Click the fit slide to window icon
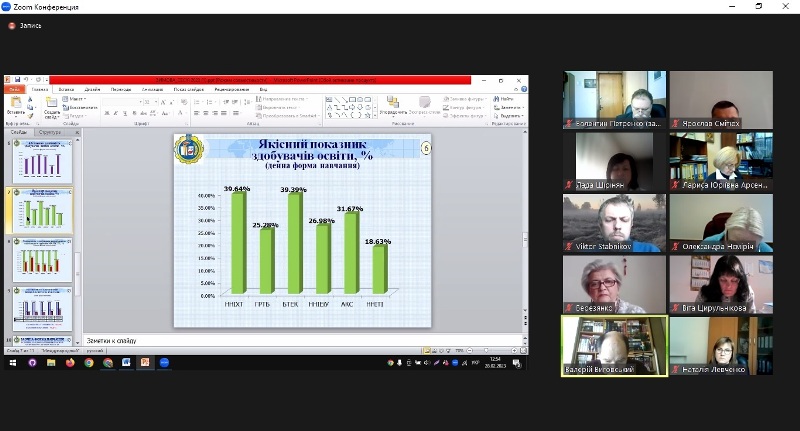Viewport: 800px width, 431px height. (523, 350)
